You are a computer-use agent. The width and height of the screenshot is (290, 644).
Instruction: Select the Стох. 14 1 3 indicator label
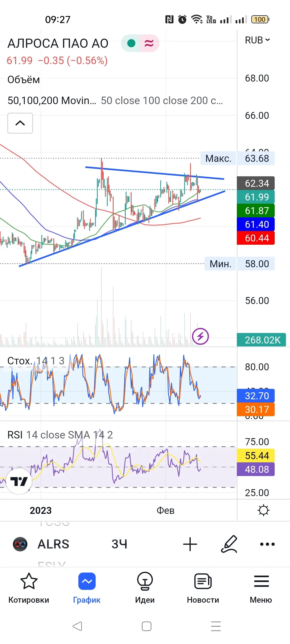36,361
